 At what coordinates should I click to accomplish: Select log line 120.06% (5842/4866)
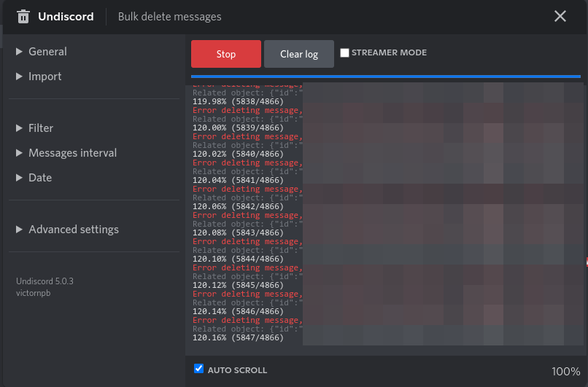click(x=238, y=206)
